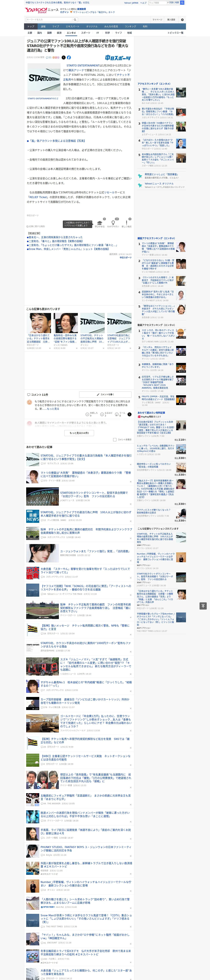The height and width of the screenshot is (980, 210).
Task: Dismiss the ゴールドカード recommended article
Action: click(x=130, y=730)
